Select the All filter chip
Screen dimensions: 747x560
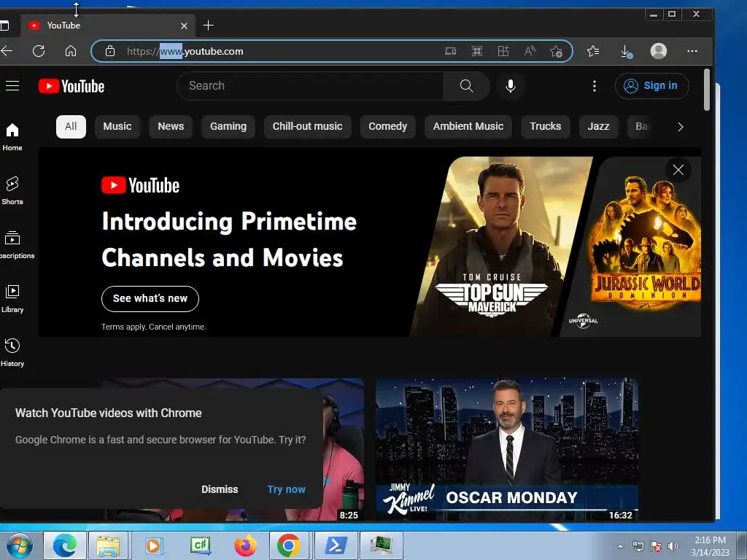tap(71, 127)
